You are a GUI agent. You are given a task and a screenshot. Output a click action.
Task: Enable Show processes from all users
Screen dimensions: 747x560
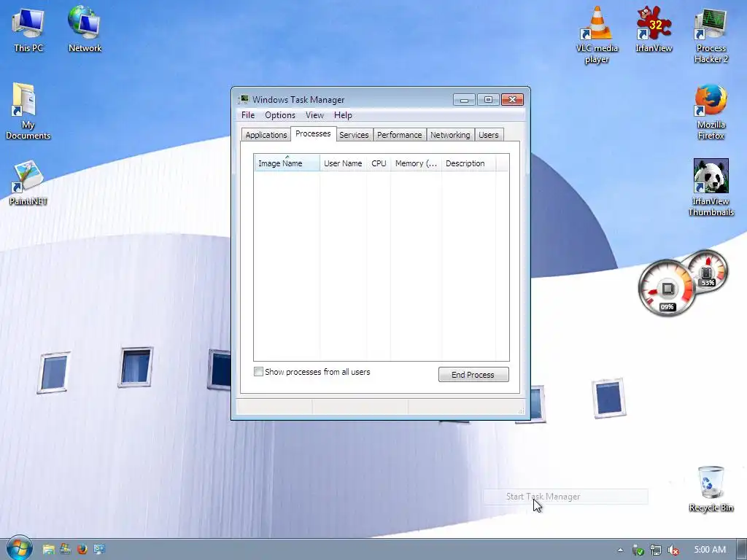[x=258, y=371]
